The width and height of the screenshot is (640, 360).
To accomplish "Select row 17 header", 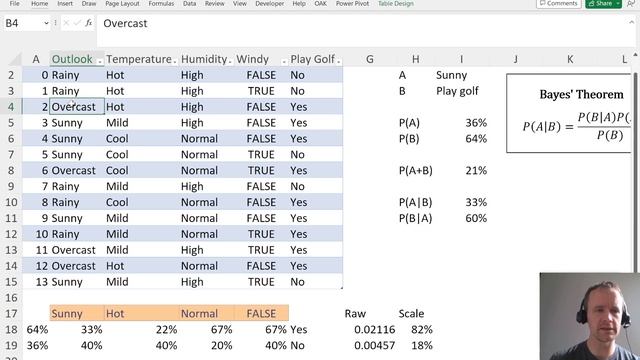I will click(x=11, y=313).
